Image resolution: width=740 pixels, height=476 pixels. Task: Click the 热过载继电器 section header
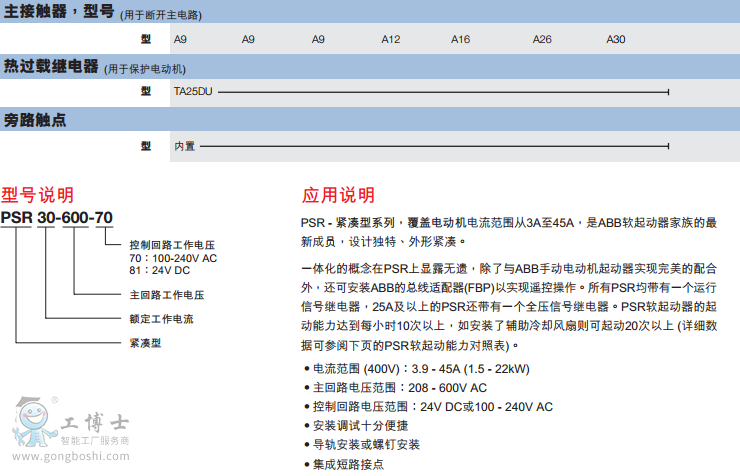51,67
